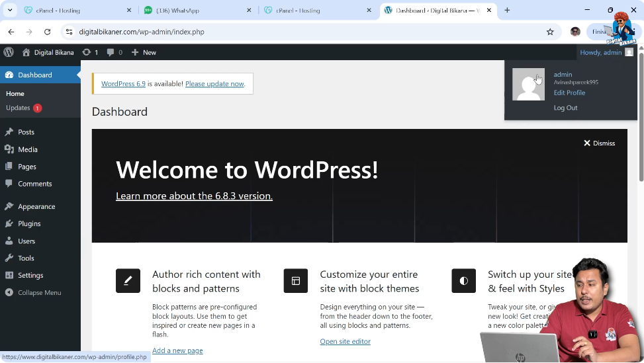Click the Users person icon

click(x=9, y=241)
